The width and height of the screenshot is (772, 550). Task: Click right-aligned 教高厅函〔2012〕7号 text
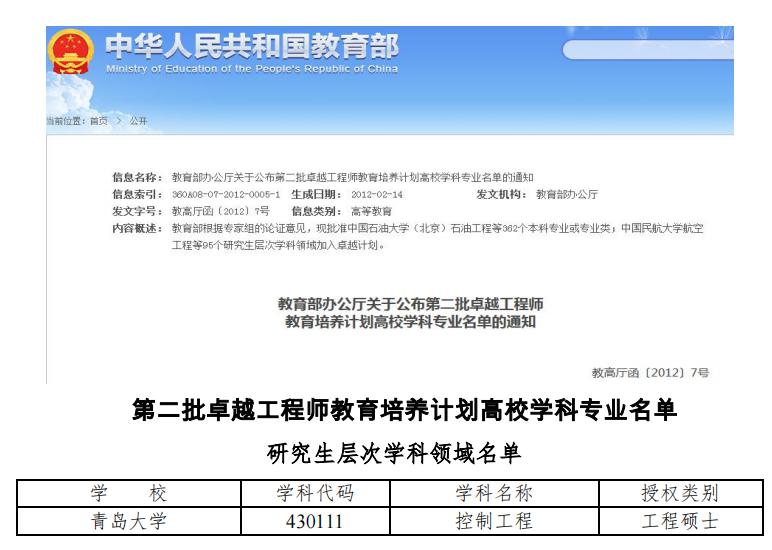tap(650, 373)
